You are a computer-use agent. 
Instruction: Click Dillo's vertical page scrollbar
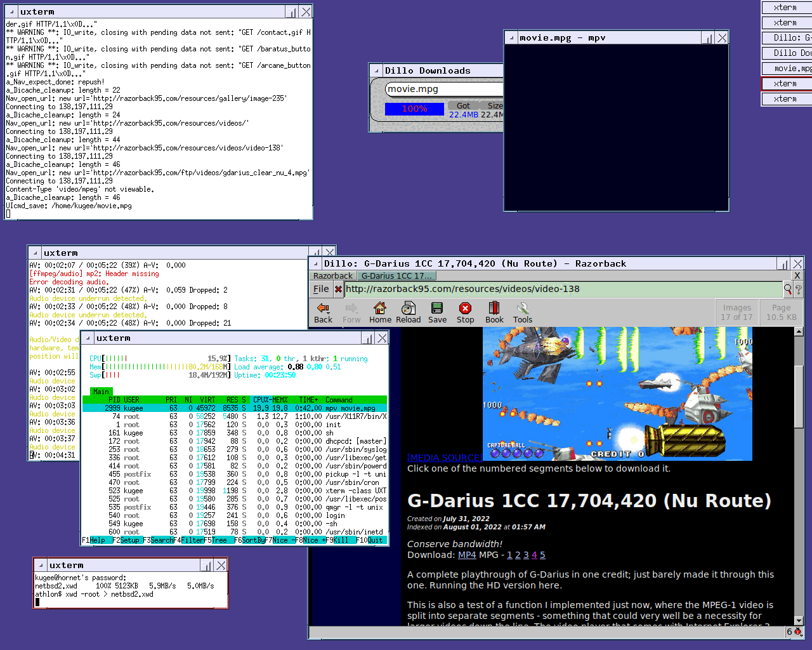click(x=799, y=476)
